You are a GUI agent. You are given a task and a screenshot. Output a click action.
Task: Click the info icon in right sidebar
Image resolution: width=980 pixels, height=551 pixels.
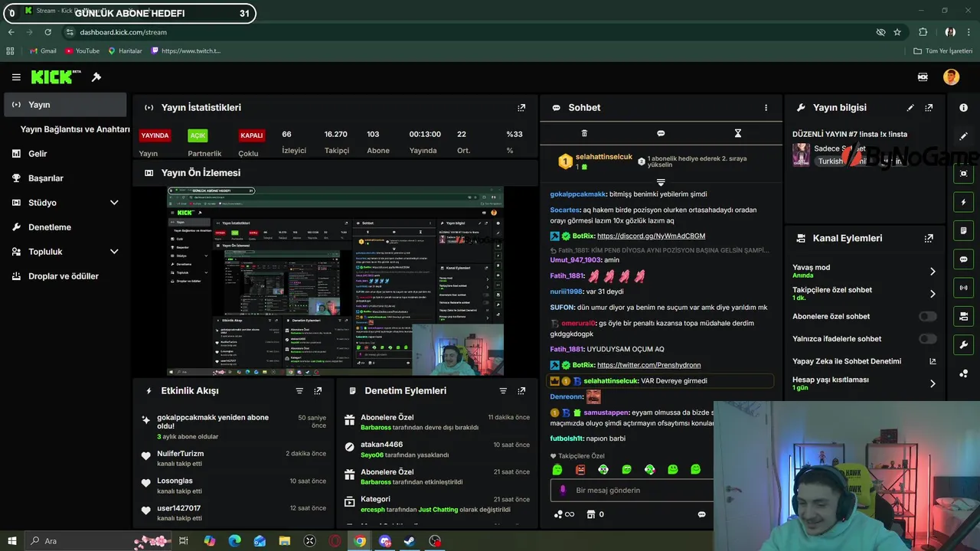[x=963, y=108]
